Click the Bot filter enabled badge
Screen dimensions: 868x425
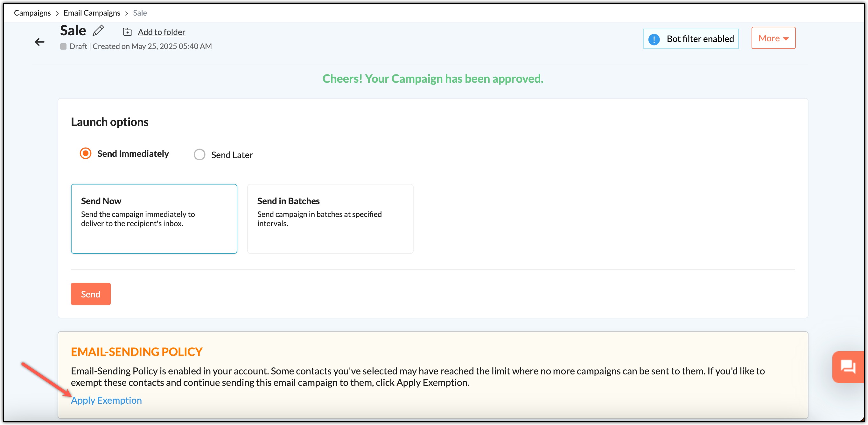pos(691,39)
